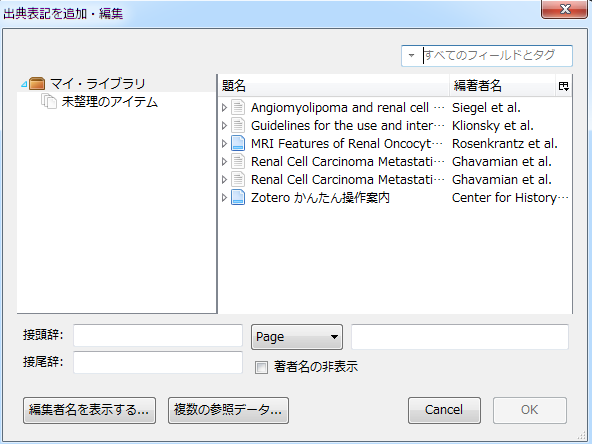The width and height of the screenshot is (592, 444).
Task: Click blue web page icon for MRI Features
Action: click(x=238, y=143)
